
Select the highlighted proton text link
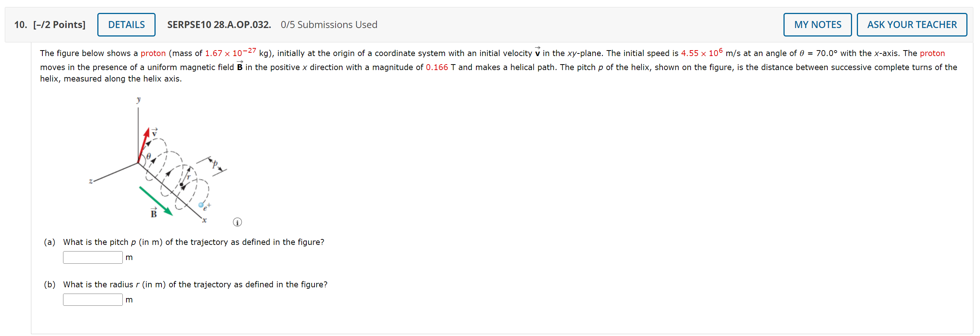(153, 53)
